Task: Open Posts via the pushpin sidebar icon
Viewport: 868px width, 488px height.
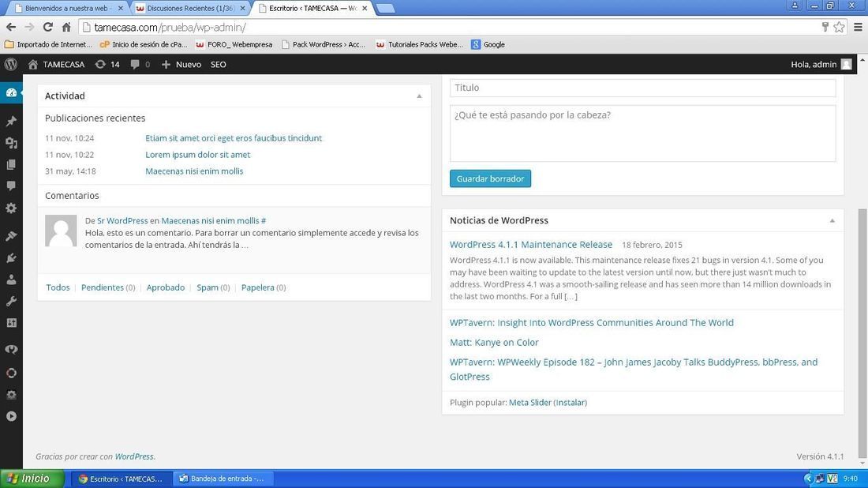Action: (11, 122)
